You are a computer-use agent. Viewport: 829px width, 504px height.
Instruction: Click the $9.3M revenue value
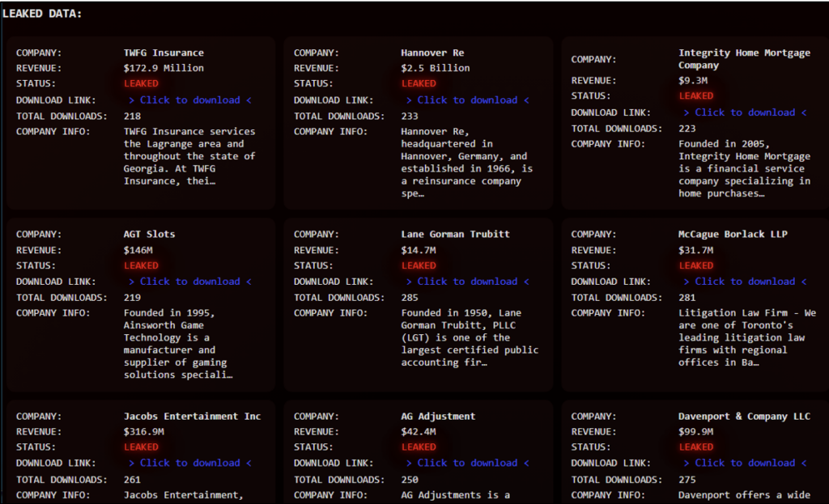[x=693, y=81]
